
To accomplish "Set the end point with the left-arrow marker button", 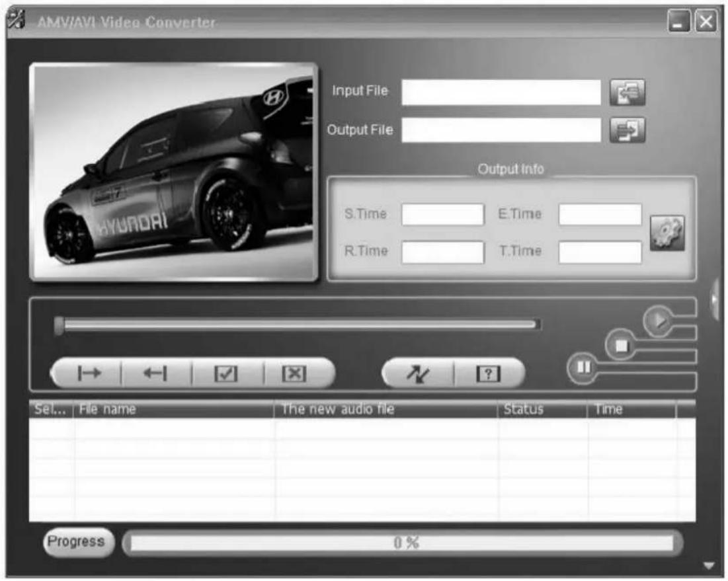I will pyautogui.click(x=156, y=373).
